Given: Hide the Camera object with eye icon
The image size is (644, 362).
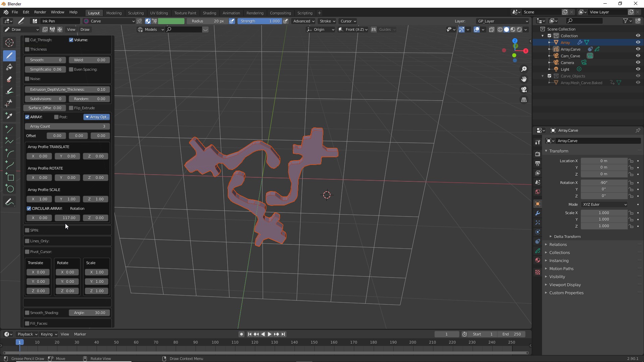Looking at the screenshot, I should pyautogui.click(x=638, y=62).
